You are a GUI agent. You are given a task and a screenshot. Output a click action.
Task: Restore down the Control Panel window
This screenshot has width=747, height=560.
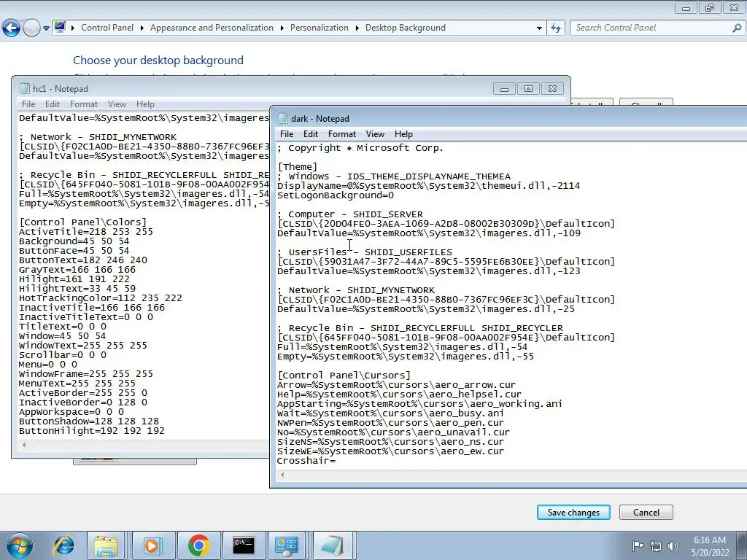pos(710,7)
